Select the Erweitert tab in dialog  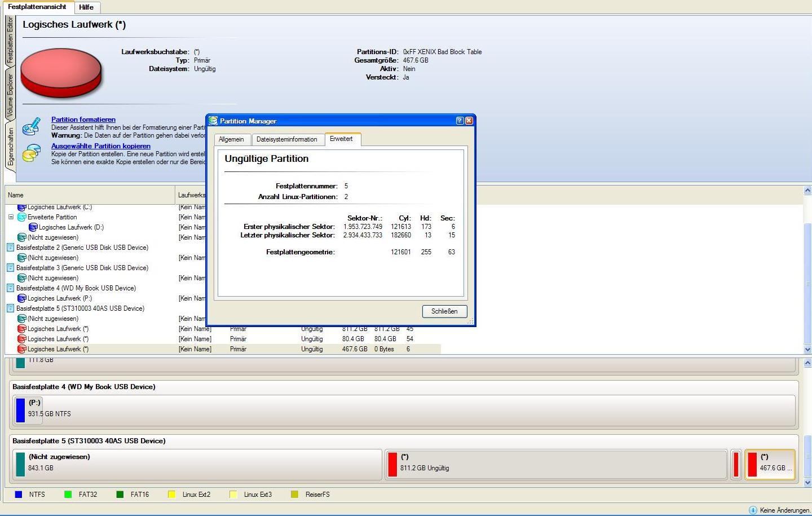(341, 139)
